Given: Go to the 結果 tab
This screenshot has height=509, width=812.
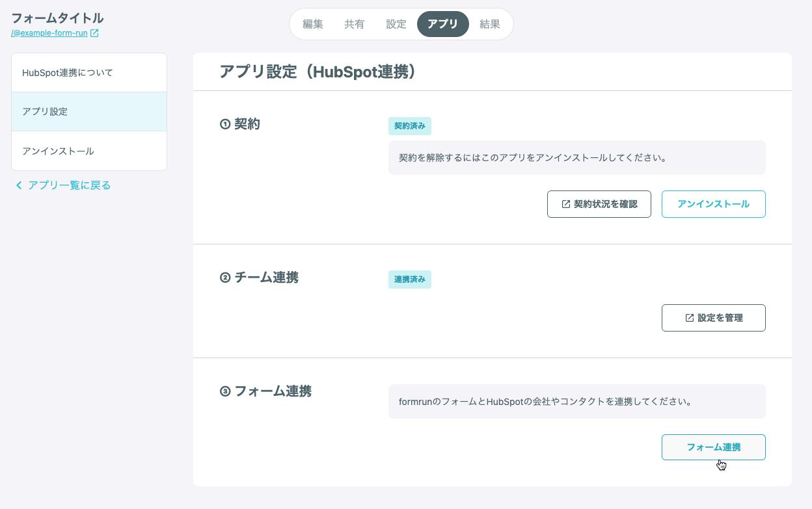Looking at the screenshot, I should (490, 24).
